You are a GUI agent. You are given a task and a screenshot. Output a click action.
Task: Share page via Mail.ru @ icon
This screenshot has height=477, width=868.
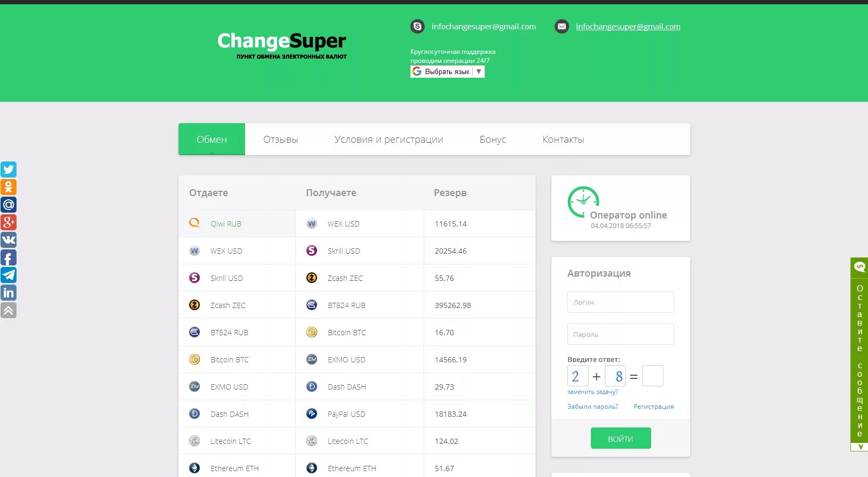(9, 205)
